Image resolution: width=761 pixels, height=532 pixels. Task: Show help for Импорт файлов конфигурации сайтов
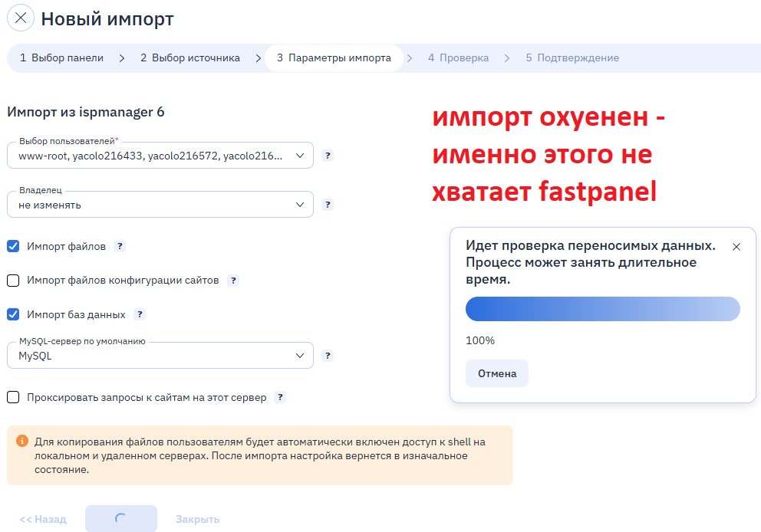[x=233, y=281]
